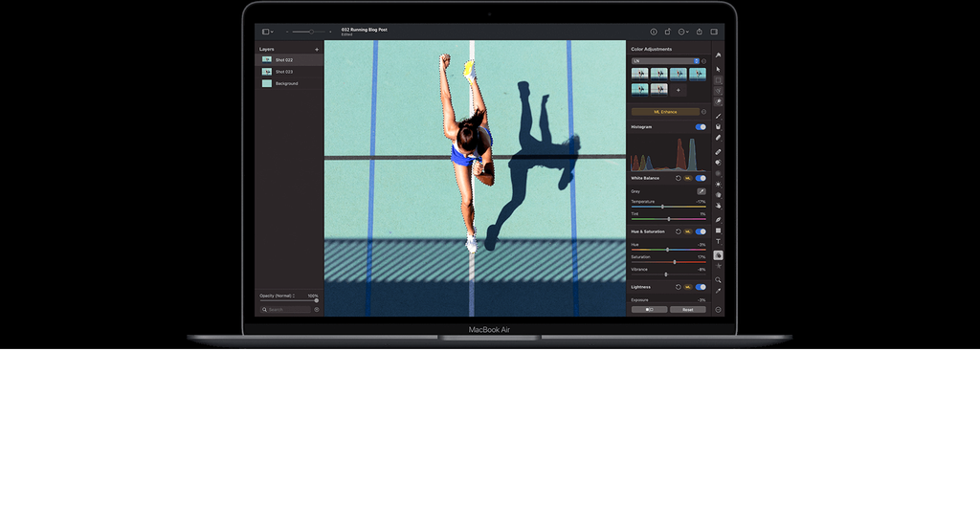Adjust the Vibrance slider
Screen dimensions: 980x505
669,274
